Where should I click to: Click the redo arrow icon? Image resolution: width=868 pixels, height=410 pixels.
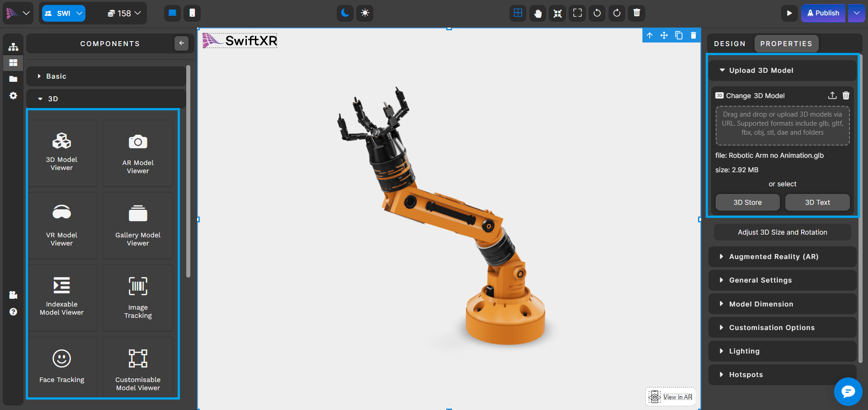click(617, 13)
